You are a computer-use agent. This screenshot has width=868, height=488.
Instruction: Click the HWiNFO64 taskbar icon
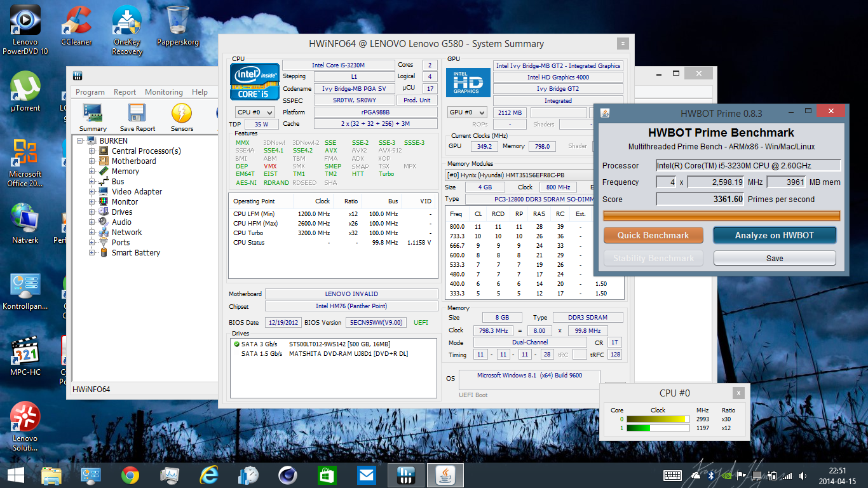click(x=406, y=475)
